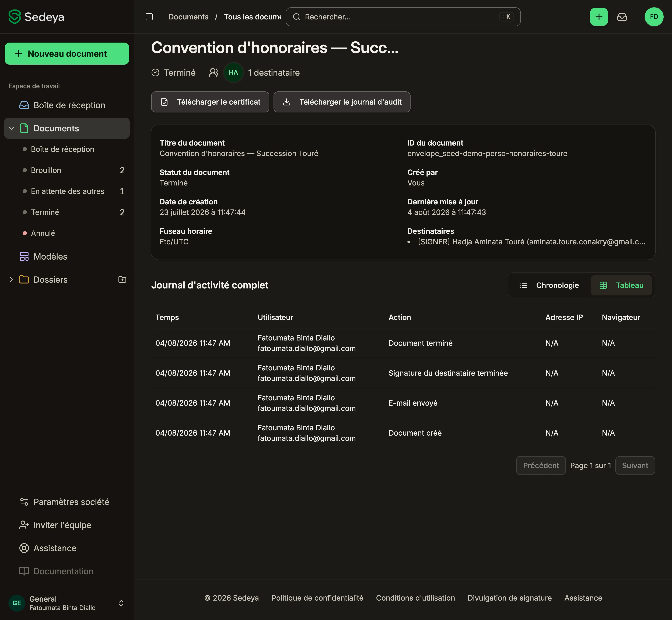Image resolution: width=672 pixels, height=620 pixels.
Task: Open Politique de confidentialité link
Action: (x=317, y=598)
